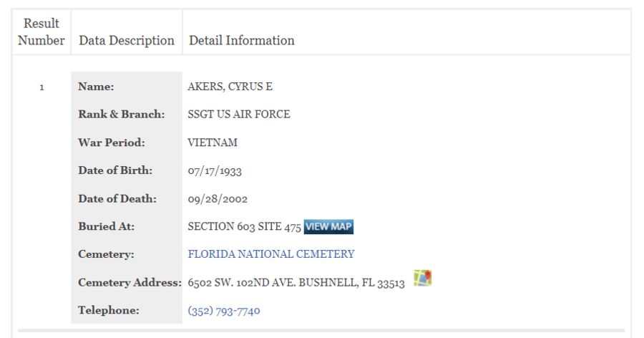Image resolution: width=644 pixels, height=338 pixels.
Task: Select the Data Description column header
Action: tap(127, 40)
